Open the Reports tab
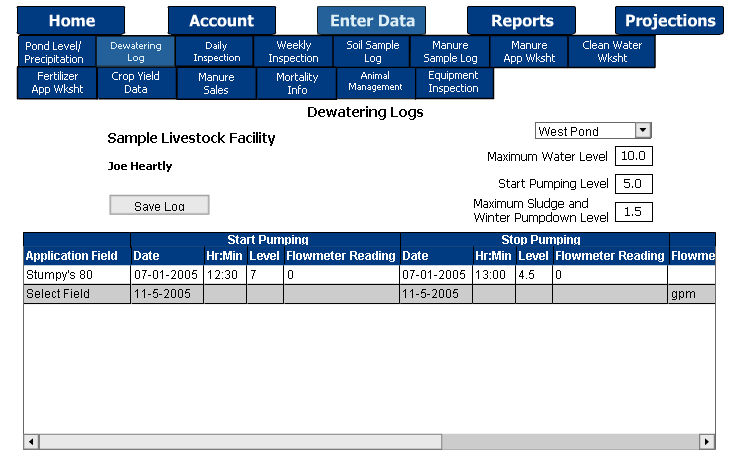This screenshot has height=458, width=749. (522, 21)
